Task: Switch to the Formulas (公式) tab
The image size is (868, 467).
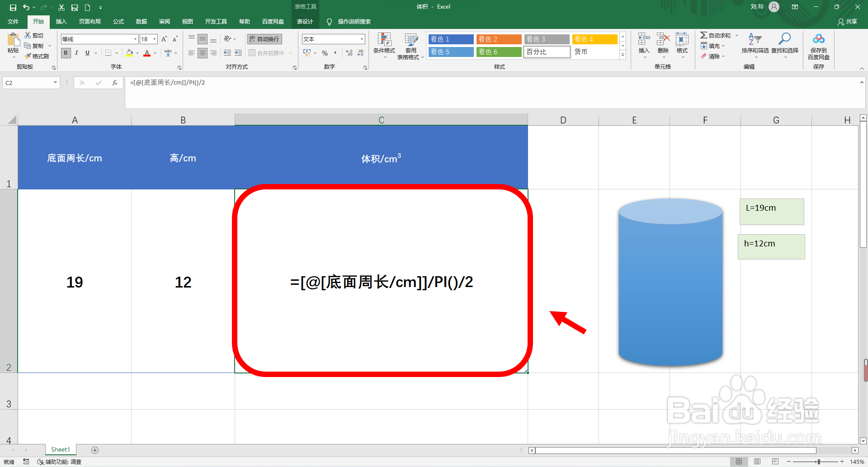Action: pyautogui.click(x=118, y=22)
